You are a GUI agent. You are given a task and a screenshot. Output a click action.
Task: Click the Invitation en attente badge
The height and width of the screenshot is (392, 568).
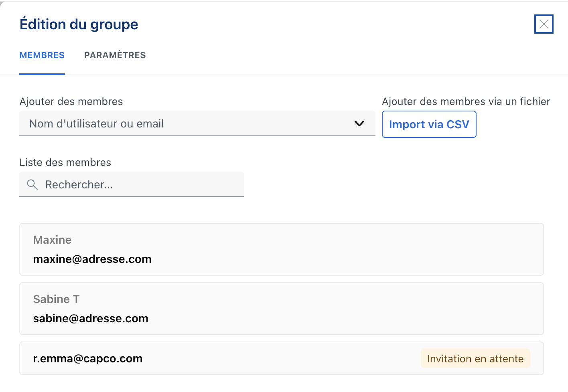coord(475,359)
